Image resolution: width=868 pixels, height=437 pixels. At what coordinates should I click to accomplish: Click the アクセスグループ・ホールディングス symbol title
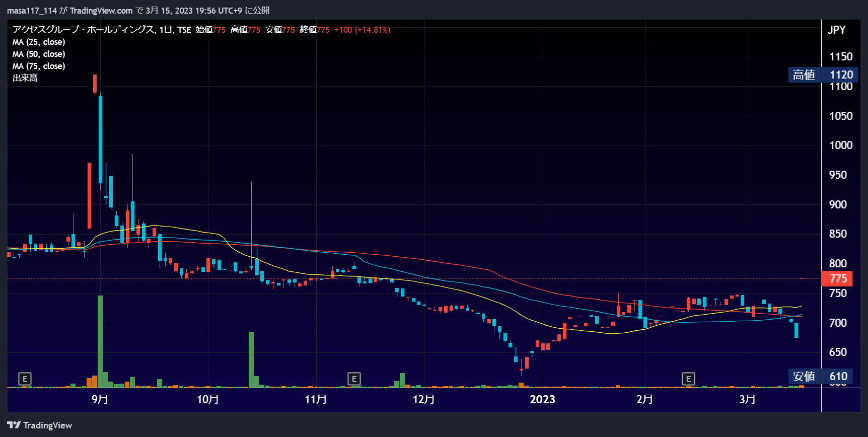tap(83, 30)
